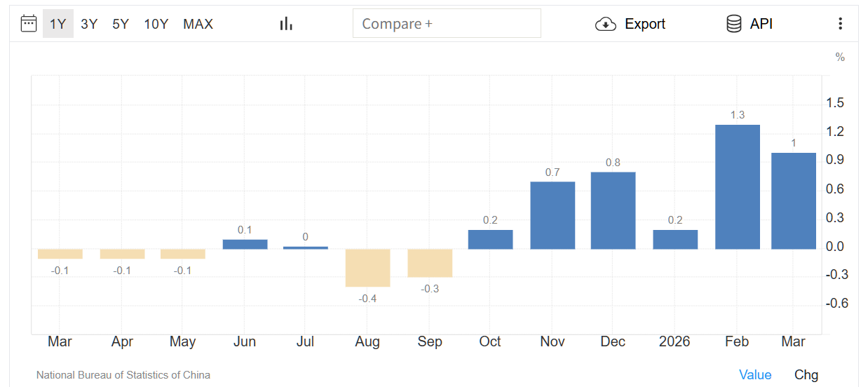Click the API database icon

(733, 24)
